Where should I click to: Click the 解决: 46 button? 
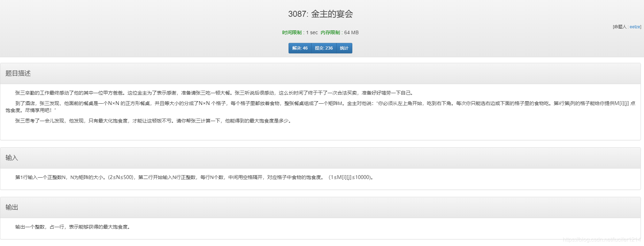tap(300, 48)
